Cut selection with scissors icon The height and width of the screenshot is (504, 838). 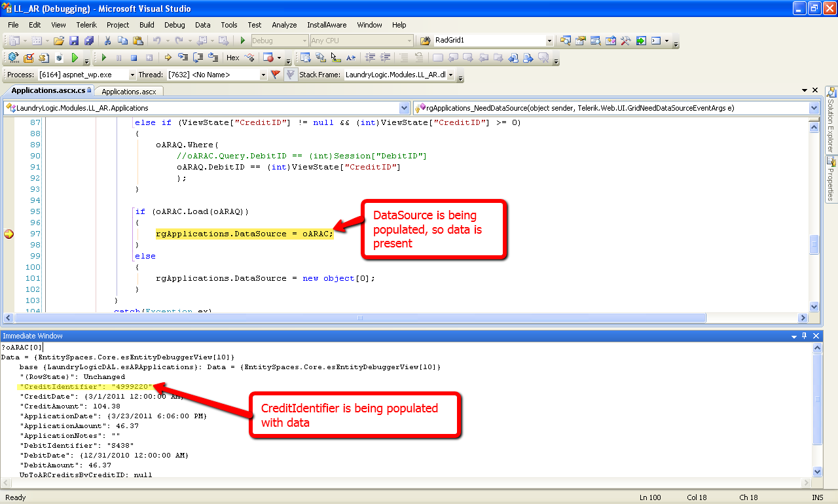(x=107, y=41)
